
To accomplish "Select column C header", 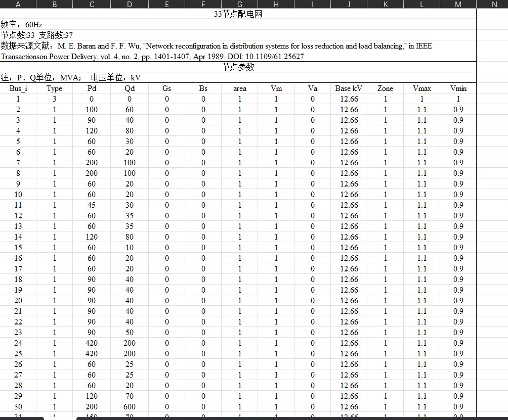I will point(92,4).
